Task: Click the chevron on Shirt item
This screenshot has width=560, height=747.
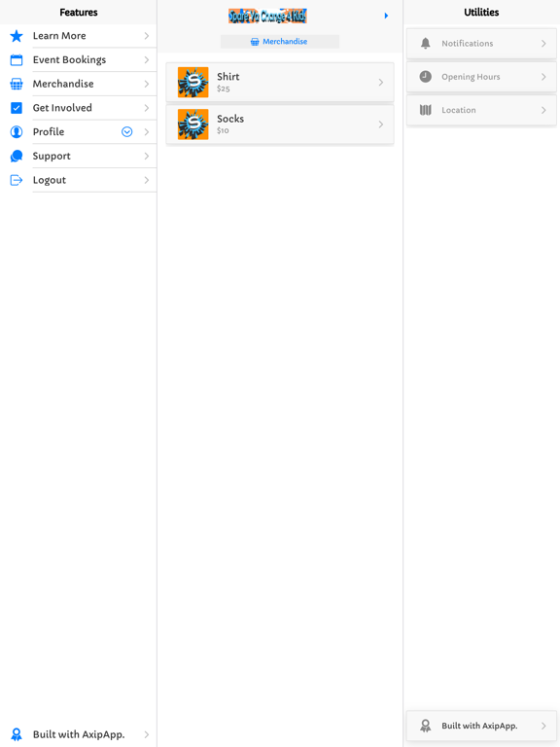Action: point(381,83)
